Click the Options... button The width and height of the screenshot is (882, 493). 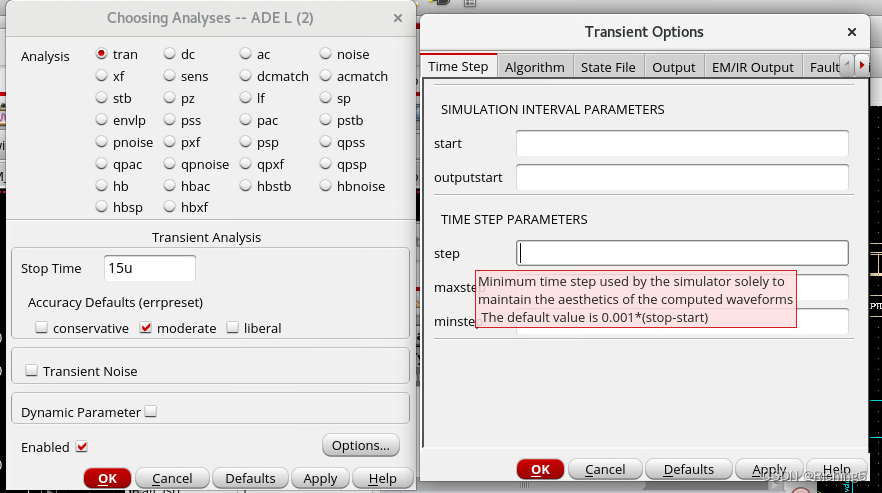click(x=361, y=445)
